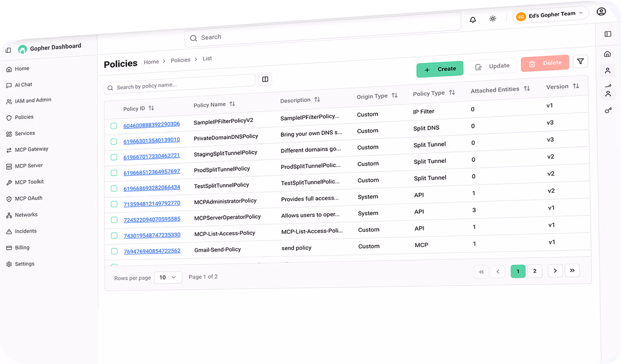Open the Ed's Gopher Team dropdown
The height and width of the screenshot is (364, 621).
(x=551, y=15)
